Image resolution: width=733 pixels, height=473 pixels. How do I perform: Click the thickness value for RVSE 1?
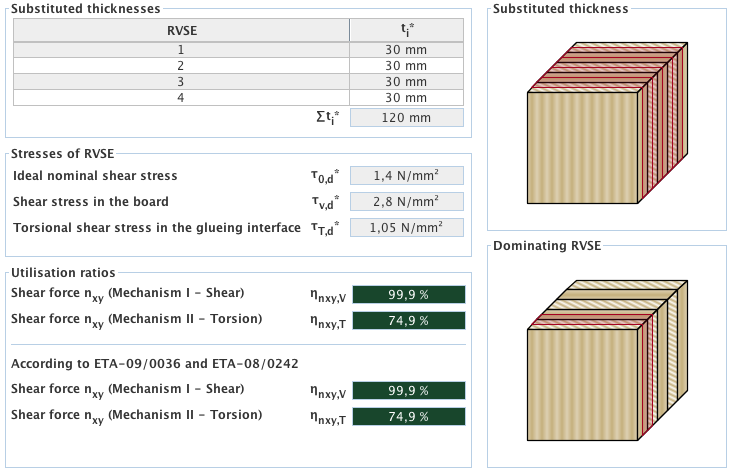pos(406,49)
